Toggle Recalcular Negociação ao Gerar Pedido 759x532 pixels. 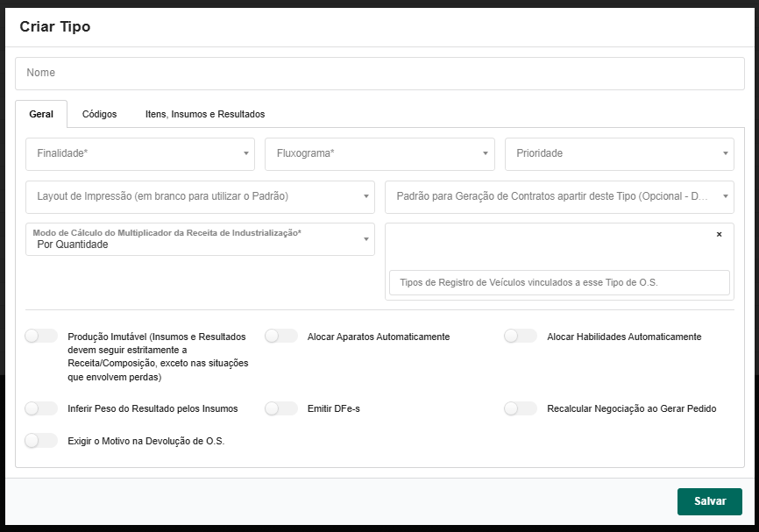tap(521, 408)
